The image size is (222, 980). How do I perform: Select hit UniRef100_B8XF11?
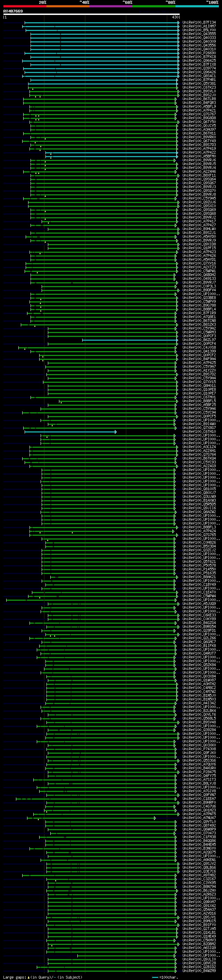pyautogui.click(x=199, y=175)
